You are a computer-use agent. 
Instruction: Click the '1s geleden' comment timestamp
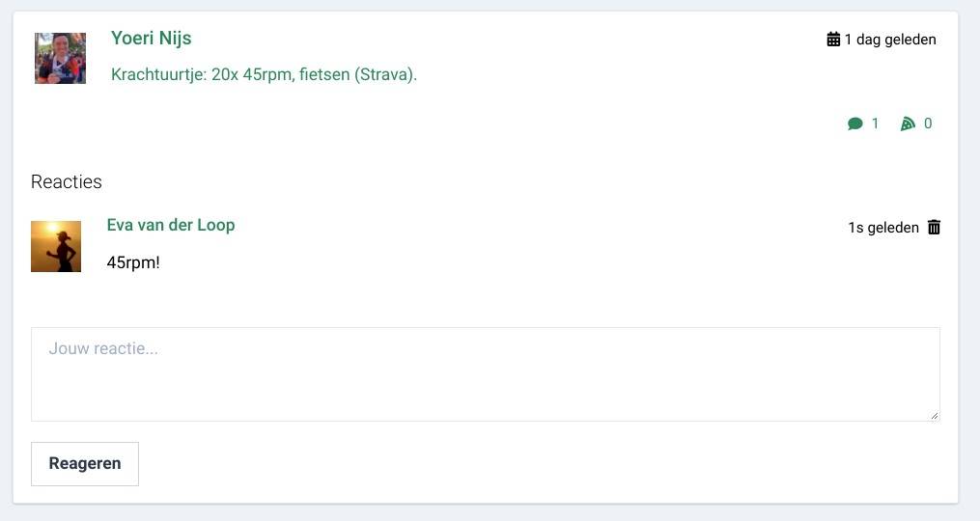point(882,228)
